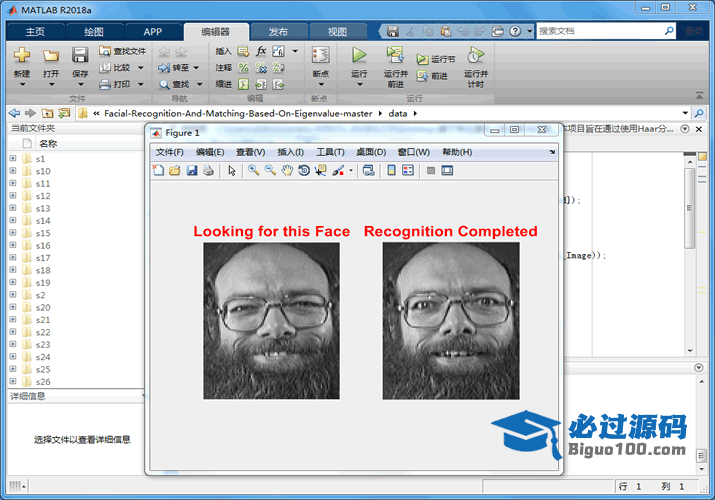Open the Brush tool color dropdown arrow
This screenshot has height=500, width=715.
(351, 171)
